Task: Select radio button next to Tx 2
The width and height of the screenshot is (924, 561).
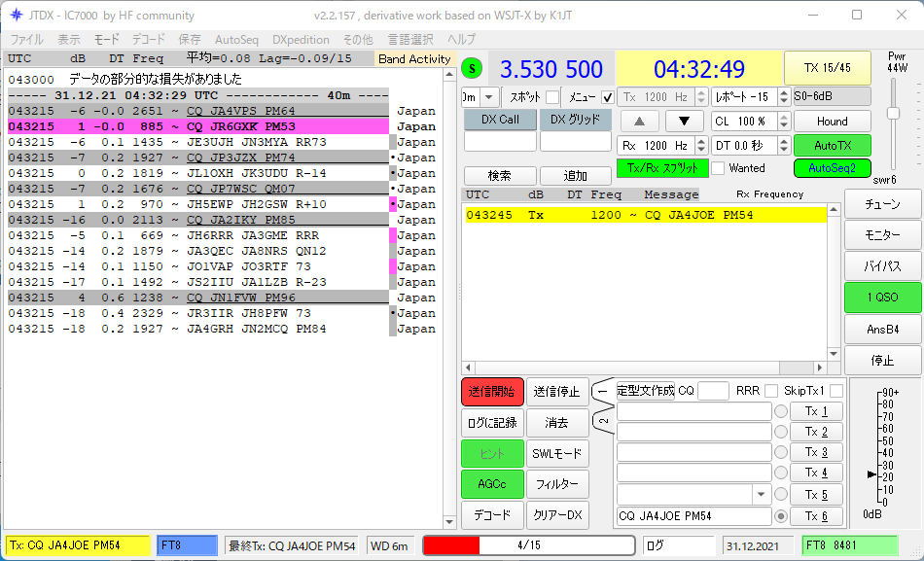Action: [x=781, y=433]
